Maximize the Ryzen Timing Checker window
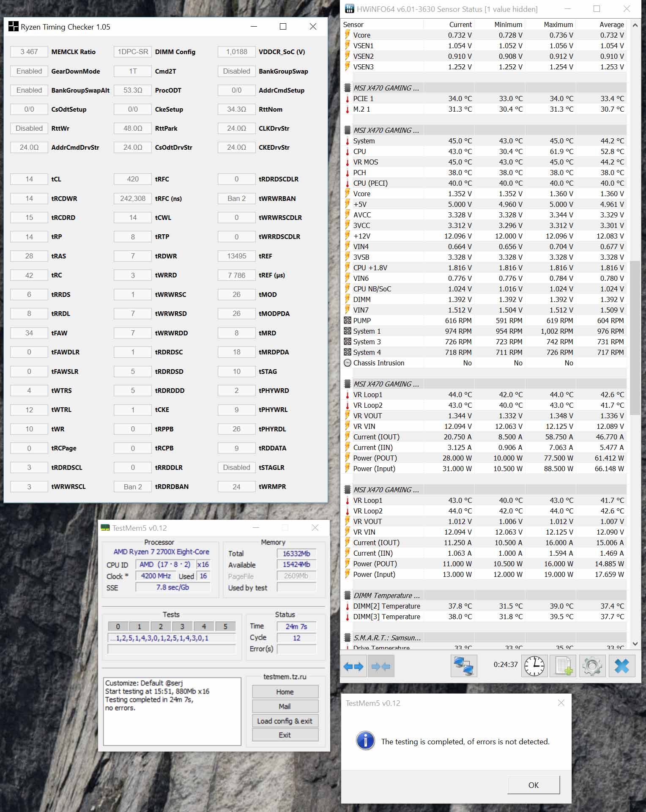 pos(283,27)
